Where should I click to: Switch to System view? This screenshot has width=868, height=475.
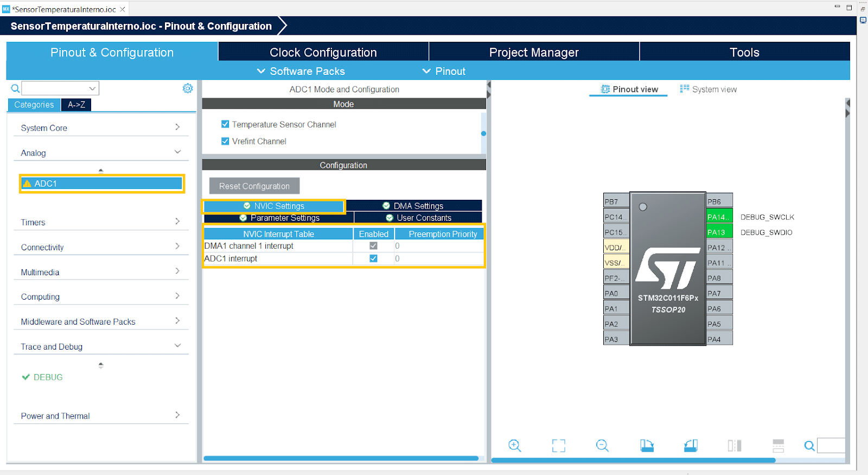[x=709, y=89]
